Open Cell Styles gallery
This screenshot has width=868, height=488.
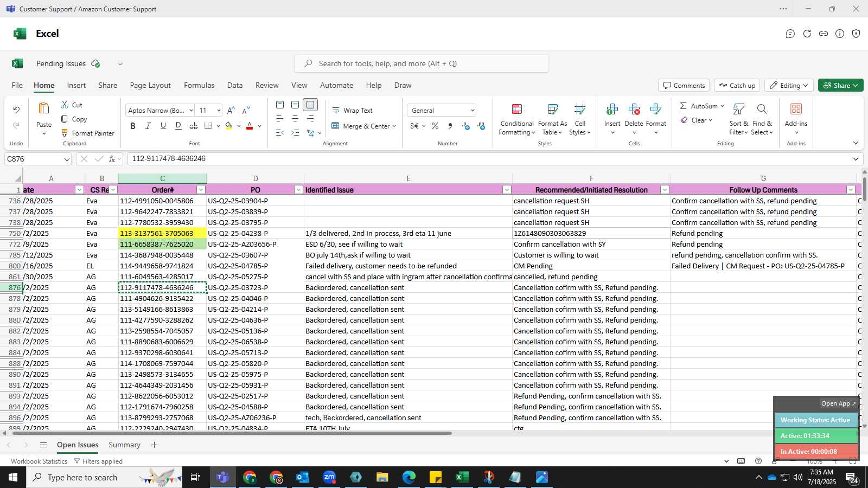(580, 120)
